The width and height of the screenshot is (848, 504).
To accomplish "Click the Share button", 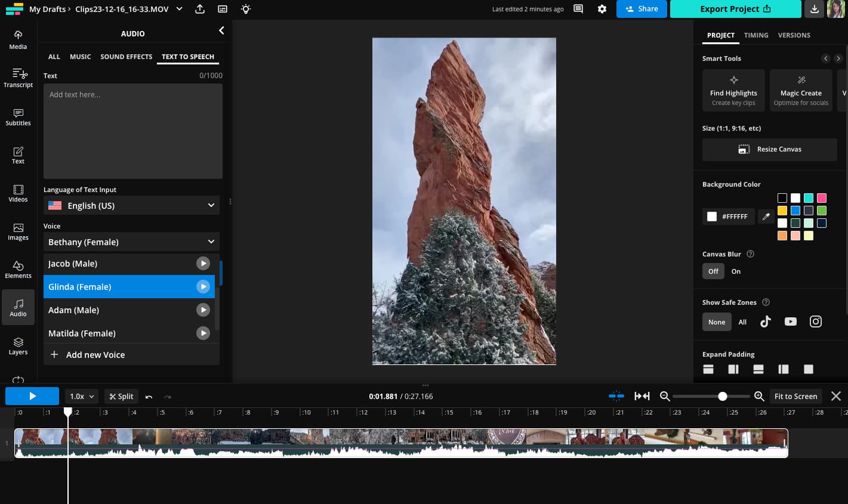I will pos(642,9).
